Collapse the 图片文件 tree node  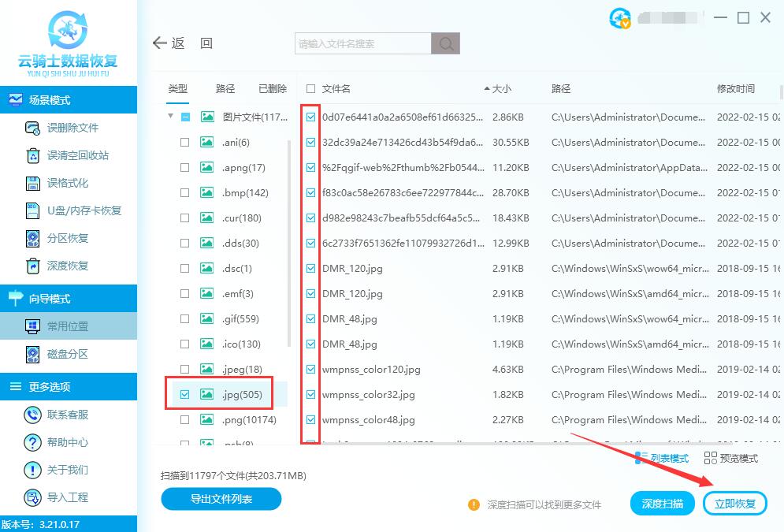pos(170,116)
